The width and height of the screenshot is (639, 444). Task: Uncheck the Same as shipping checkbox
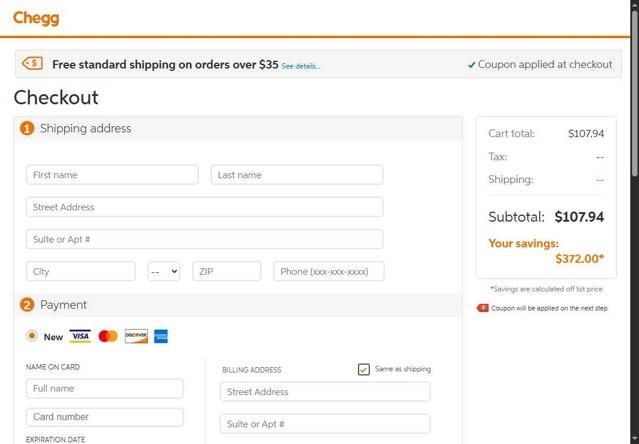(x=364, y=369)
